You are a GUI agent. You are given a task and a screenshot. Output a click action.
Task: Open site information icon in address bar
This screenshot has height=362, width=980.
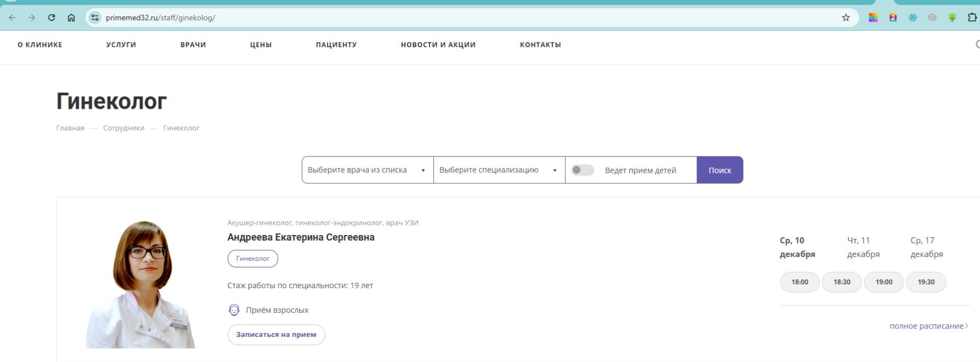(95, 17)
